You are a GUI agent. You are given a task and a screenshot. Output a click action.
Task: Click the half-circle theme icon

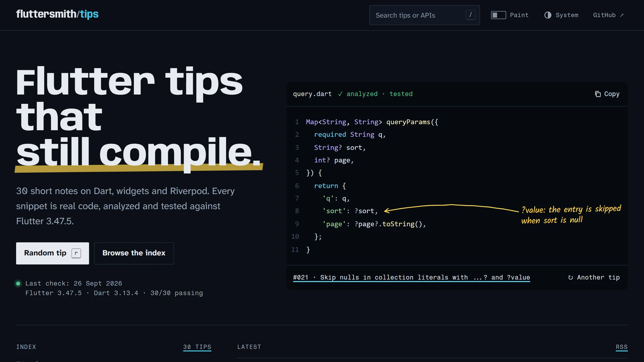click(548, 15)
